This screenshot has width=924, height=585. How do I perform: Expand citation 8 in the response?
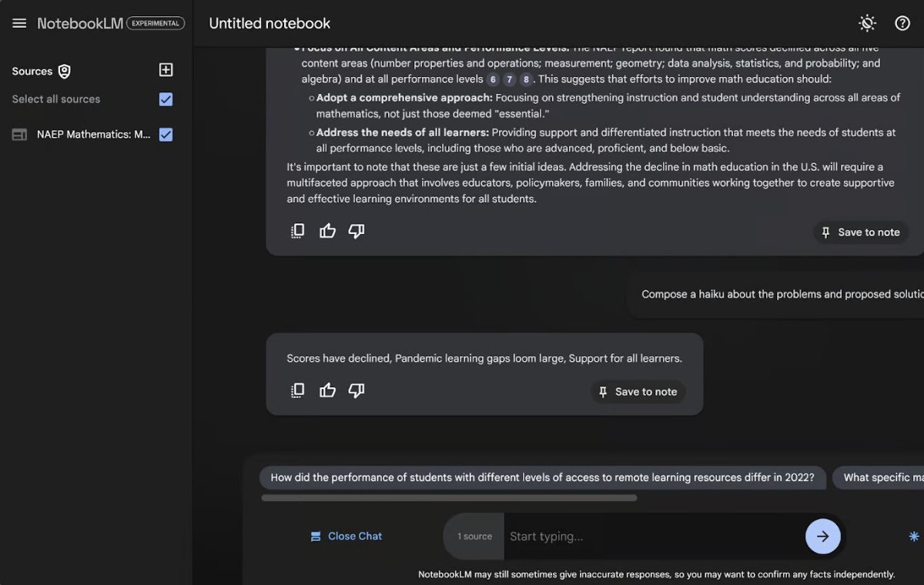pyautogui.click(x=527, y=79)
